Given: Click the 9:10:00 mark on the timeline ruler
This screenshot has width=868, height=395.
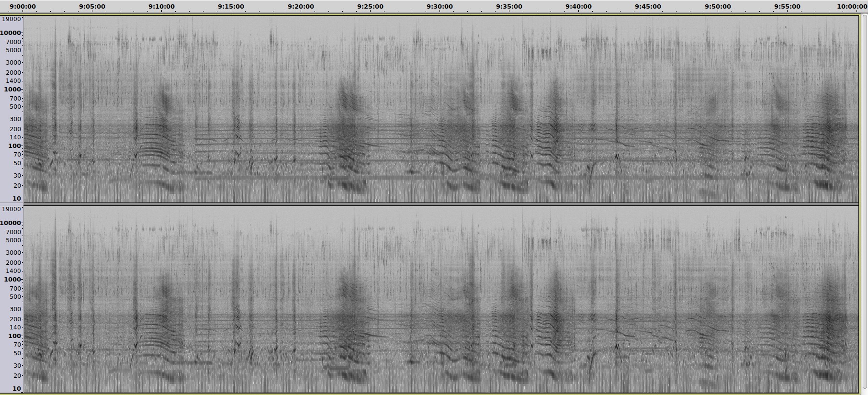Looking at the screenshot, I should (162, 6).
